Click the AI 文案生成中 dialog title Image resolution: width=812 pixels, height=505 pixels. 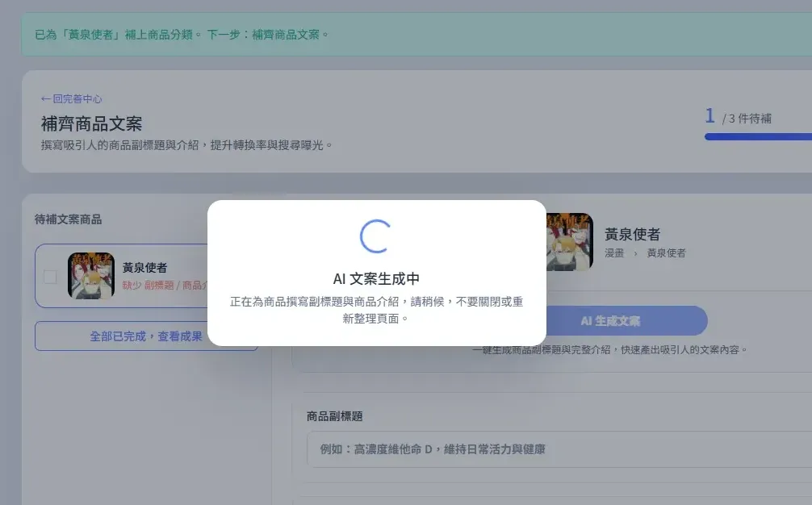376,279
